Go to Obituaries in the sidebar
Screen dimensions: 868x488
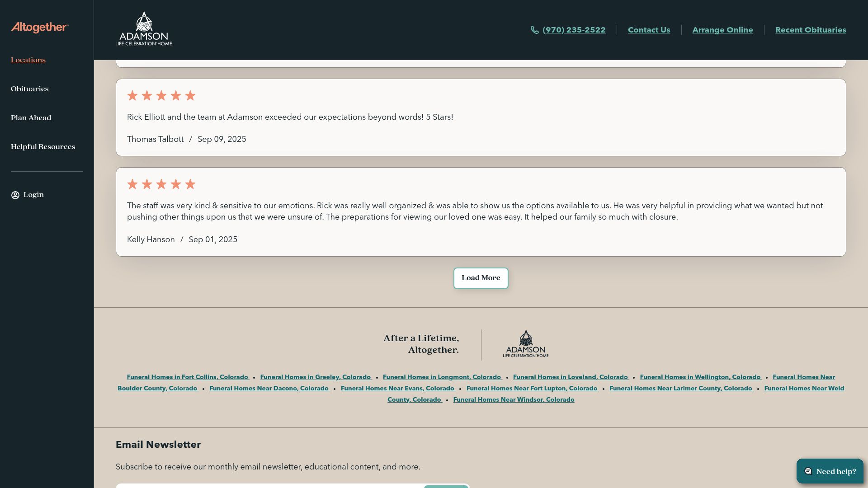click(30, 89)
